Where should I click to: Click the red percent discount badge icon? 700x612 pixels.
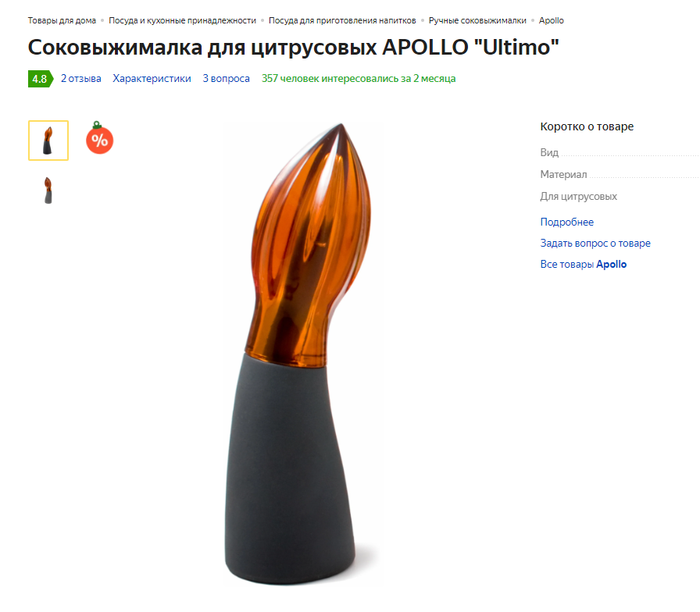click(x=99, y=138)
